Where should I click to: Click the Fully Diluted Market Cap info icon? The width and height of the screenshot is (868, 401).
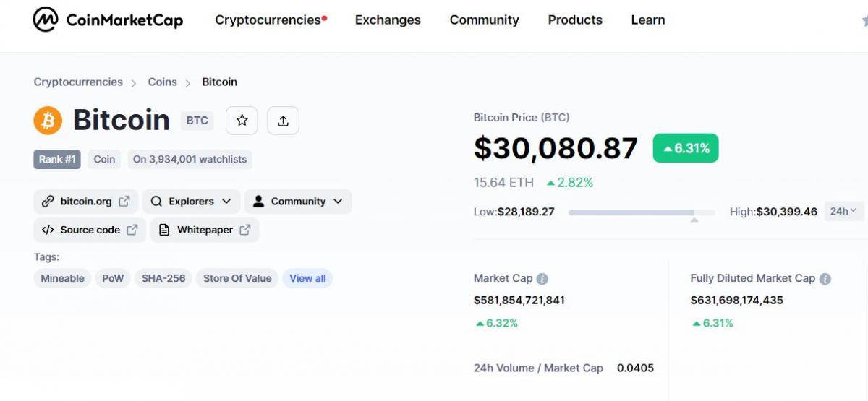(825, 279)
